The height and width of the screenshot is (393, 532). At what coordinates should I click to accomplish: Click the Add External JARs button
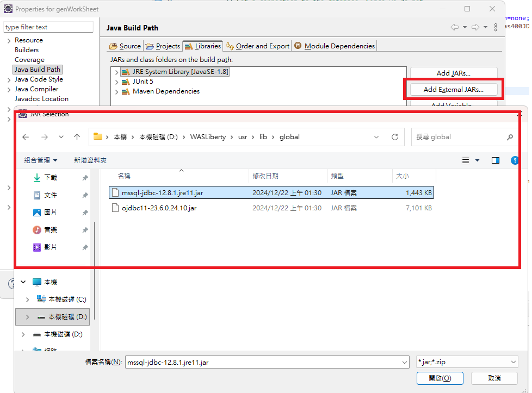point(453,90)
